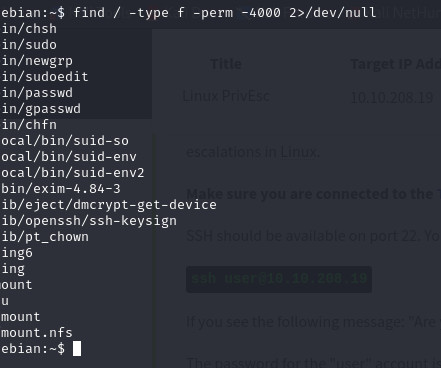The width and height of the screenshot is (441, 368).
Task: Select the in/newgrp result line
Action: (37, 61)
